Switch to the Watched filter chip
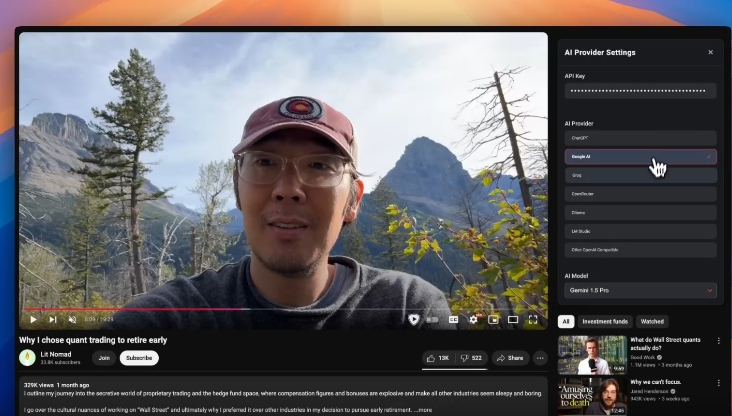The image size is (732, 416). (652, 321)
